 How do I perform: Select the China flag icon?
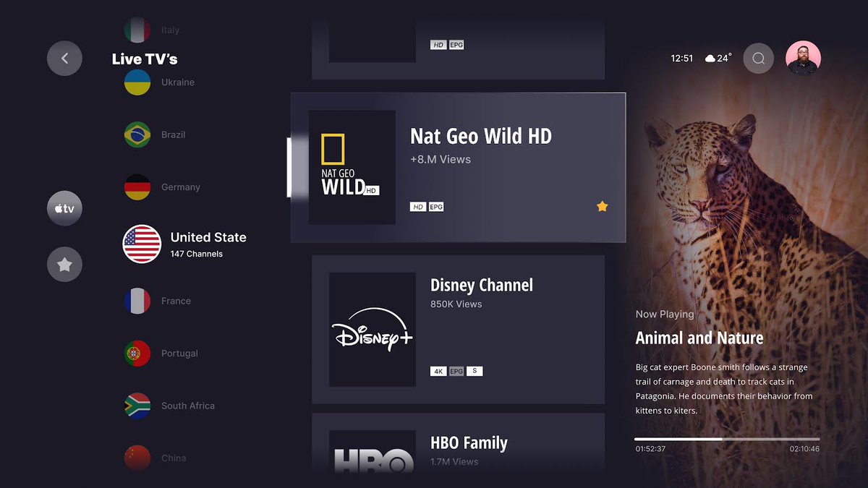(x=137, y=458)
